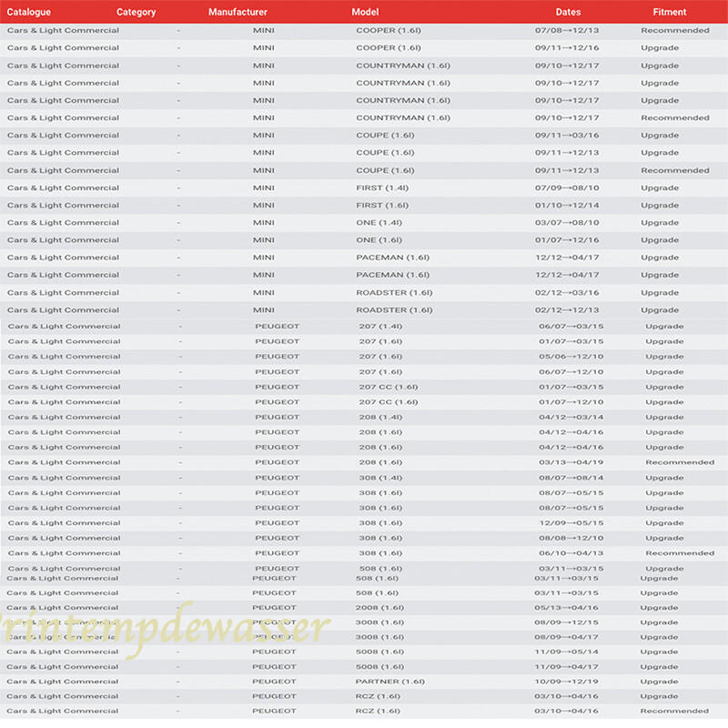Select date range 05/13→04/16

point(566,608)
